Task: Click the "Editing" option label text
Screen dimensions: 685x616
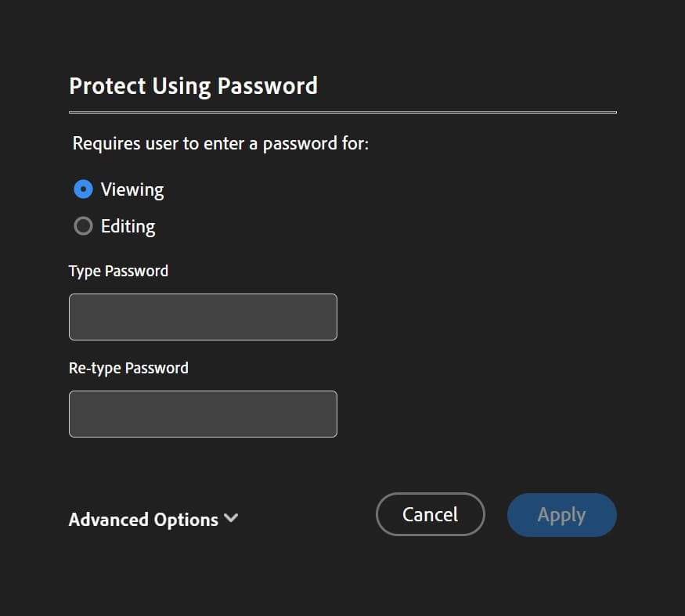Action: (x=128, y=226)
